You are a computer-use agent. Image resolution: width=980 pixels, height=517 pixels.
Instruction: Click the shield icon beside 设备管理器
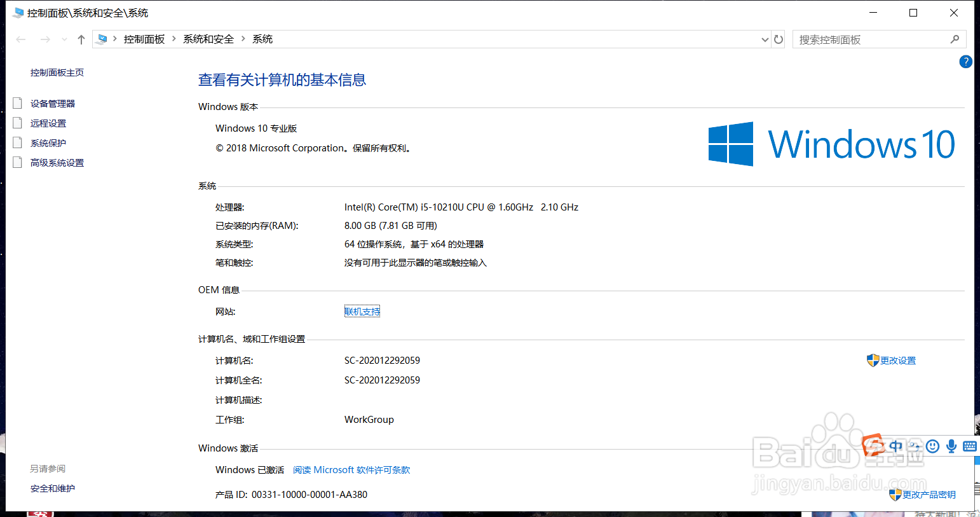[x=18, y=103]
